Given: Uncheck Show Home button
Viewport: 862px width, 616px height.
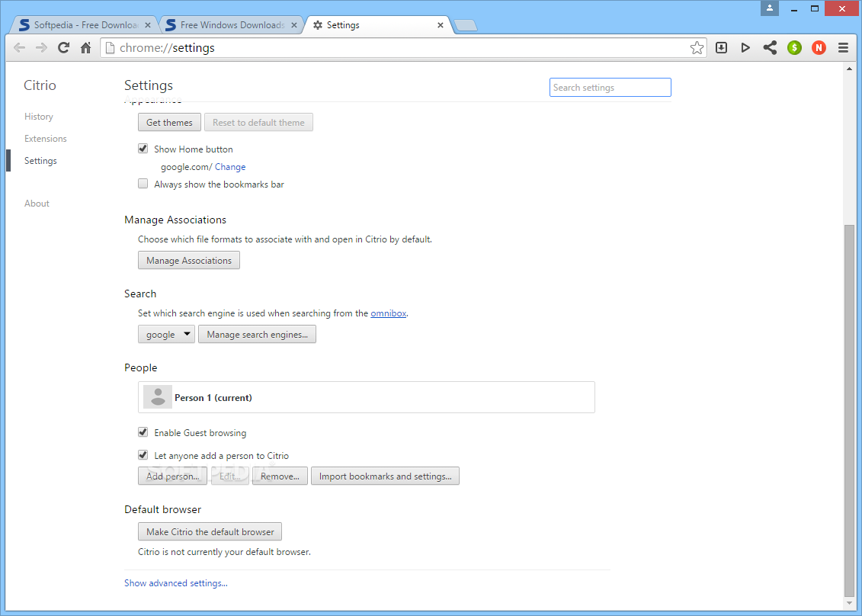Looking at the screenshot, I should click(143, 149).
